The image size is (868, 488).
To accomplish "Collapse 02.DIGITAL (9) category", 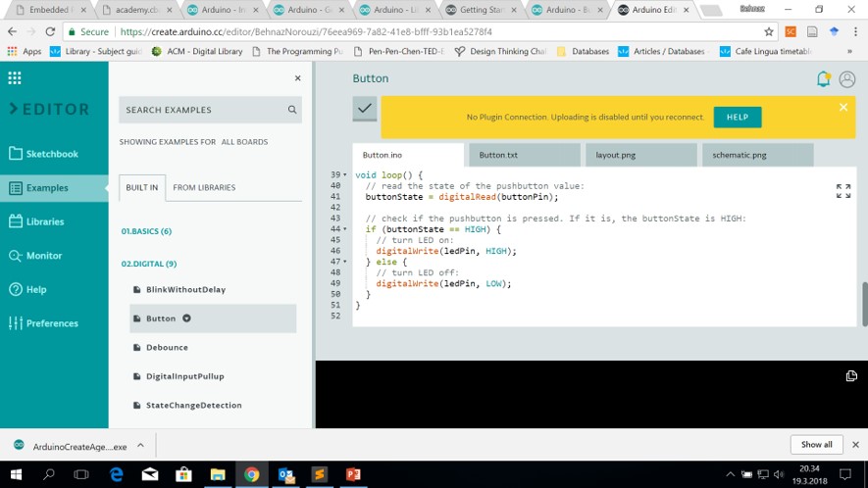I will click(x=149, y=264).
